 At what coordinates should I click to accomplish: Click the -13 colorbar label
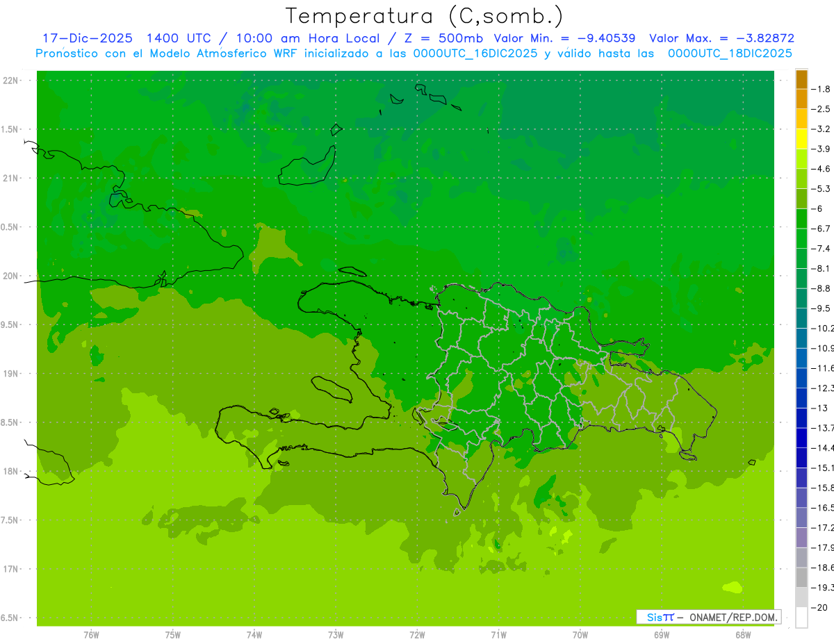tap(819, 408)
